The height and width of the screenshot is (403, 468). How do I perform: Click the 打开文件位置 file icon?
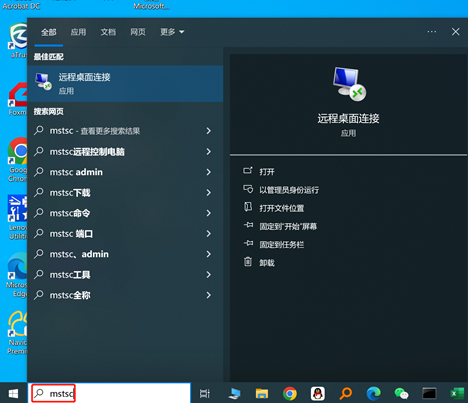click(x=248, y=207)
